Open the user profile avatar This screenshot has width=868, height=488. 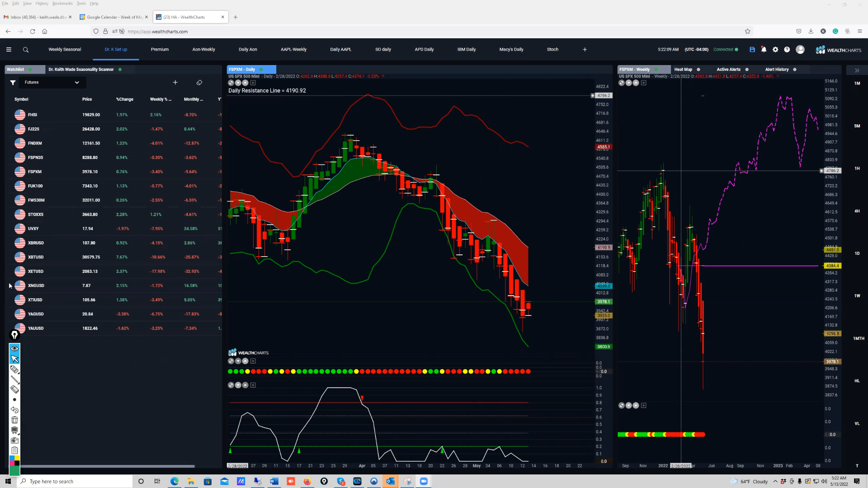click(800, 50)
